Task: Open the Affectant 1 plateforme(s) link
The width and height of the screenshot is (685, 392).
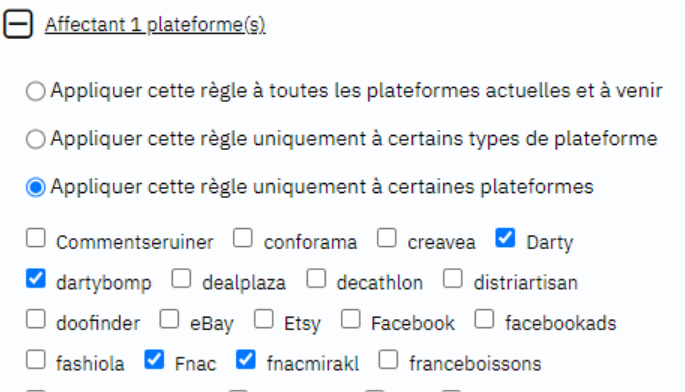Action: [x=155, y=25]
